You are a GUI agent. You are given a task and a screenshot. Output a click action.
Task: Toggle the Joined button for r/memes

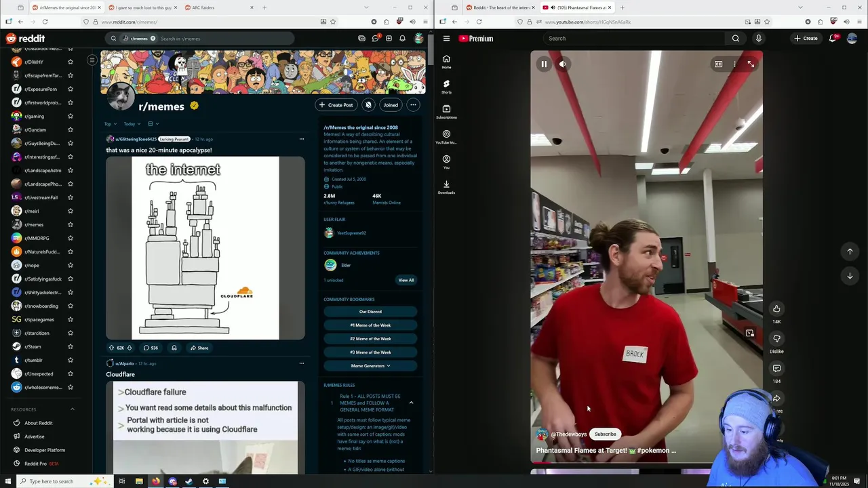click(391, 105)
